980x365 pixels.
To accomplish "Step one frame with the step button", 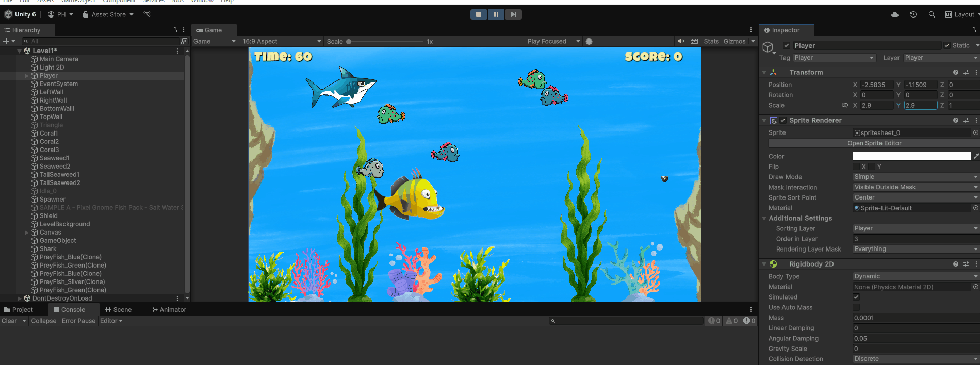I will coord(514,14).
